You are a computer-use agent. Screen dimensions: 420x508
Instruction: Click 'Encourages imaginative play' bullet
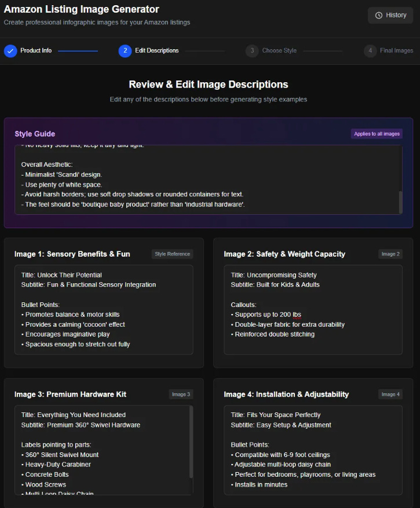tap(65, 334)
